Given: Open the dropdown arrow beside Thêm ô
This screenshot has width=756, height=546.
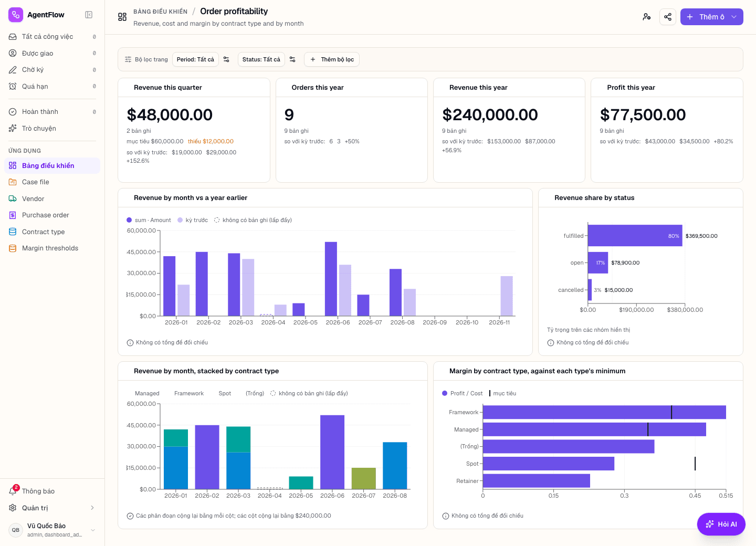Looking at the screenshot, I should pos(734,17).
